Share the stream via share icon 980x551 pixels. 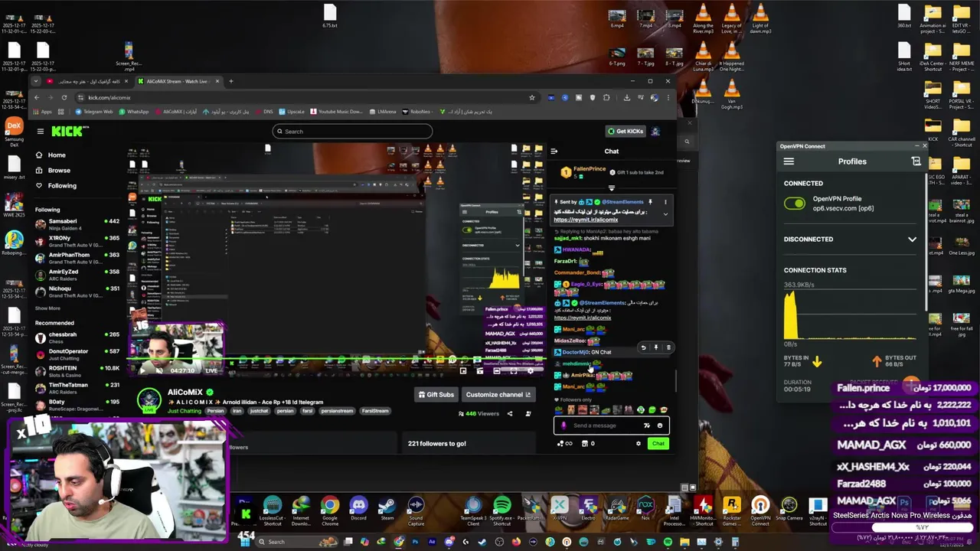pos(510,414)
